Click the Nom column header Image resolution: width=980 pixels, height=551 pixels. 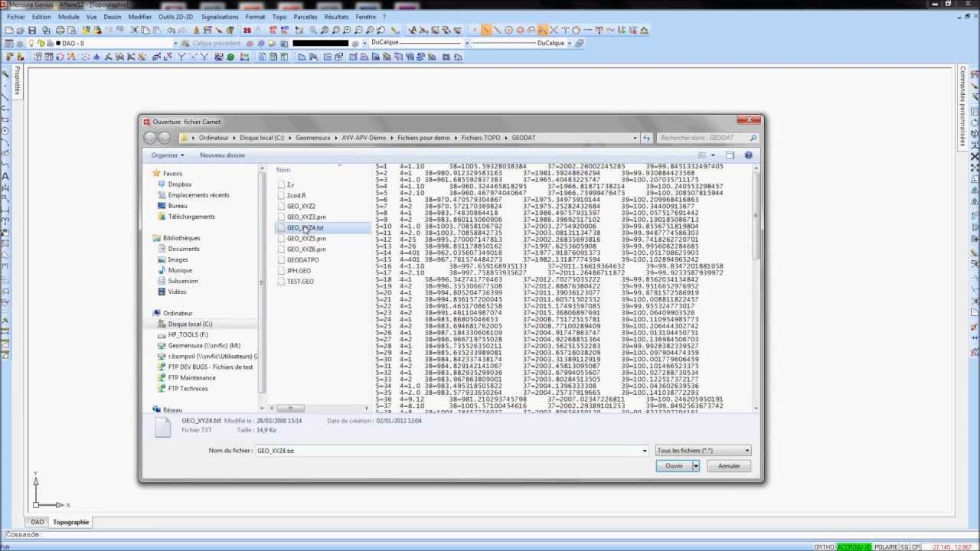click(x=283, y=170)
